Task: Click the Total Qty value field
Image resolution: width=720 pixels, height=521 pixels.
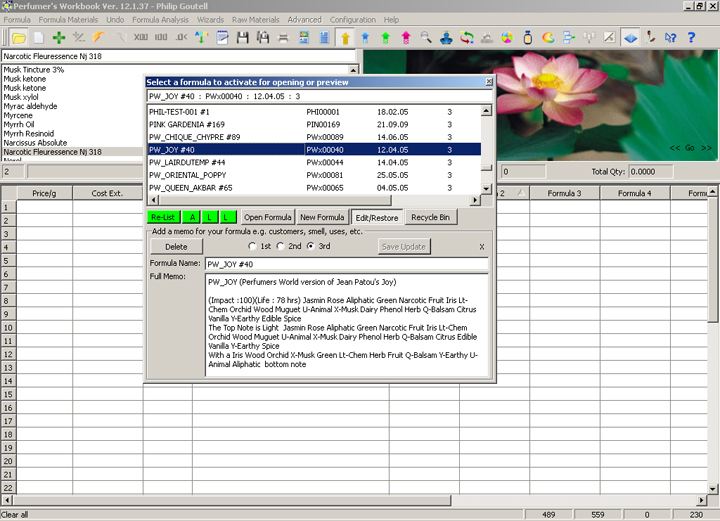Action: coord(650,172)
